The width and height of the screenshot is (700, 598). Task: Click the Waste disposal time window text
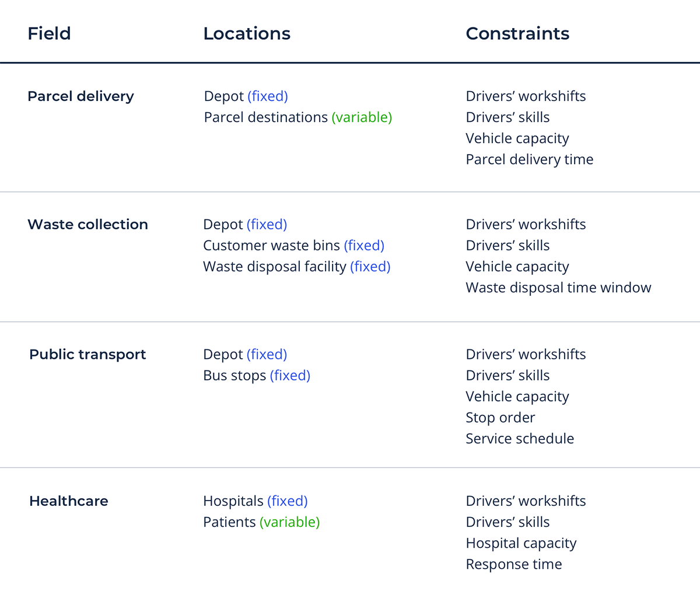[x=558, y=288]
